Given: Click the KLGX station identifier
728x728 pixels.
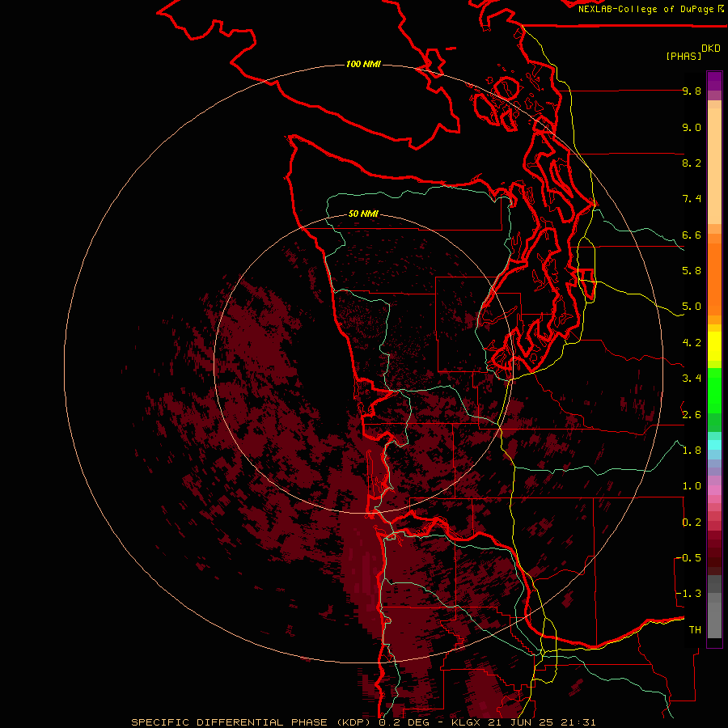Looking at the screenshot, I should (465, 722).
